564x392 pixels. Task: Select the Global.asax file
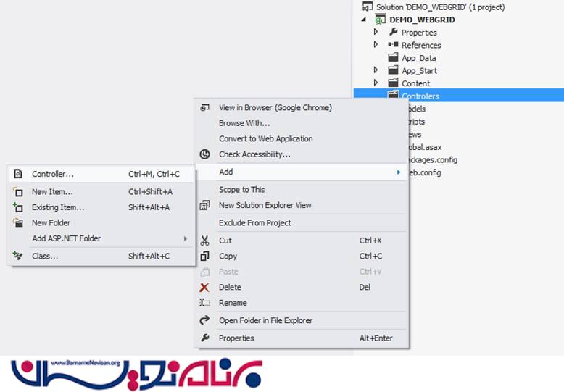pos(425,147)
